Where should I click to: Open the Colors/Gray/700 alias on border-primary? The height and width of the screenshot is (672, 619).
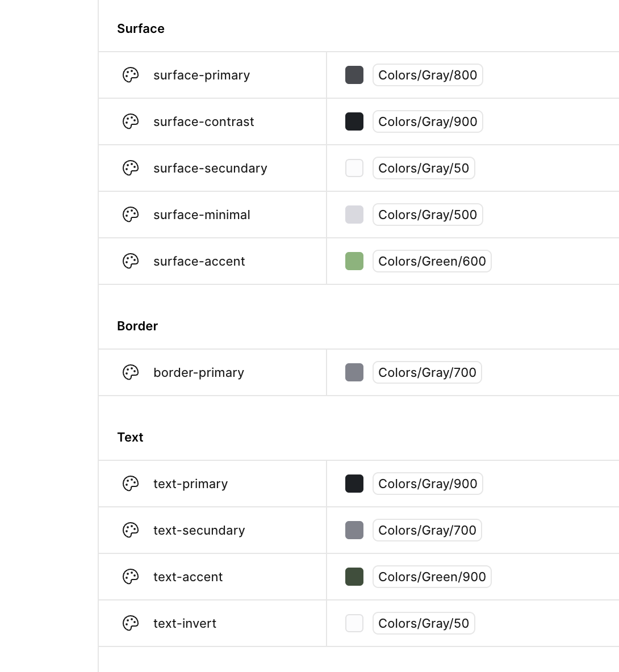pos(427,372)
